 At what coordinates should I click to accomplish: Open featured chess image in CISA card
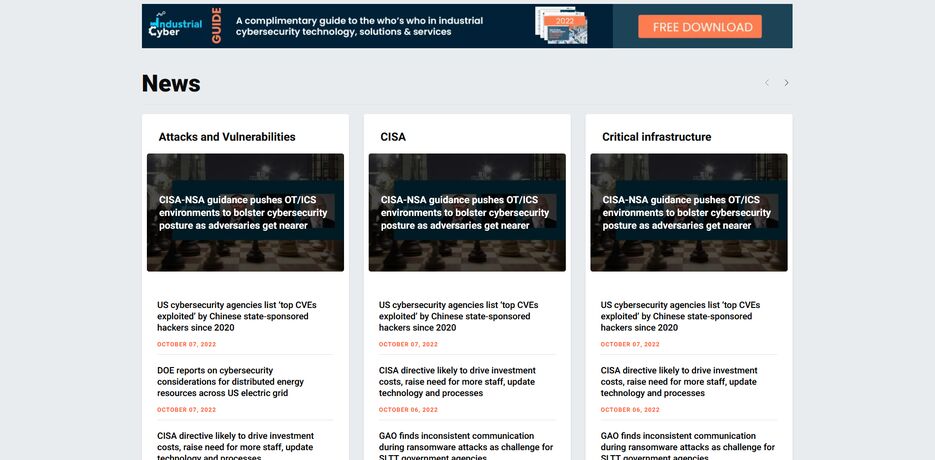(x=467, y=212)
